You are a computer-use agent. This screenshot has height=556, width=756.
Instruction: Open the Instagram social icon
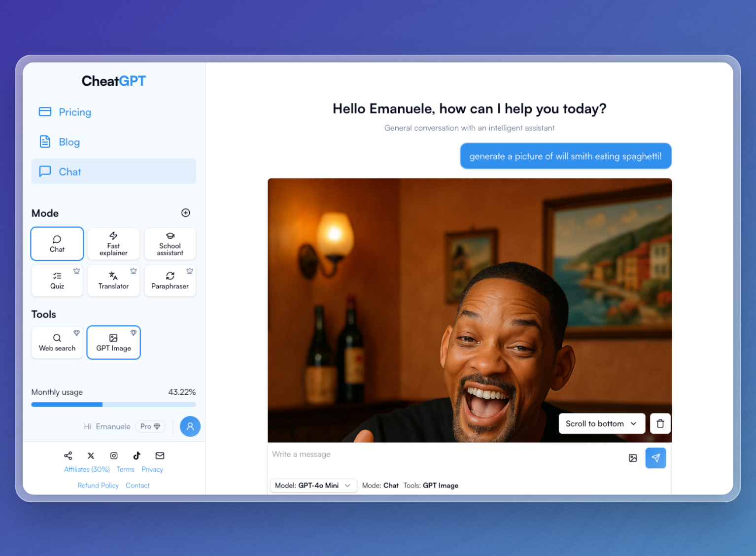(x=114, y=455)
